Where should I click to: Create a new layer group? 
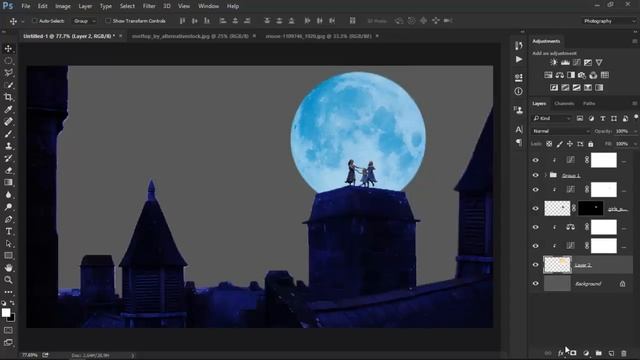[x=598, y=353]
